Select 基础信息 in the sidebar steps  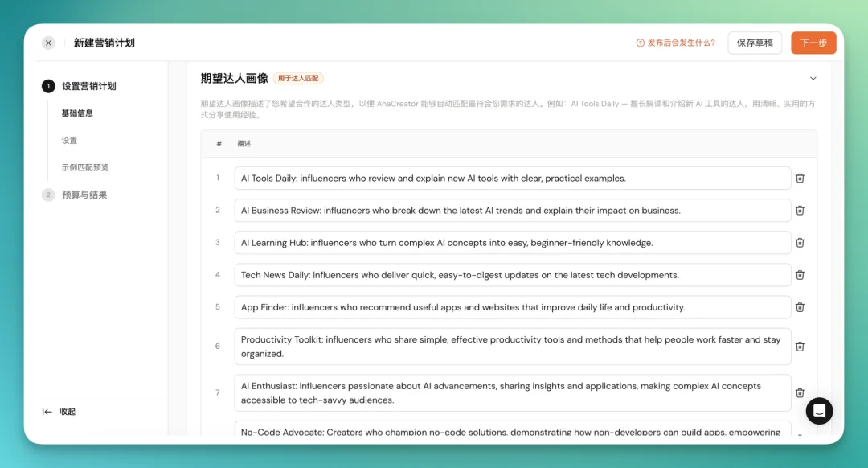pos(77,113)
